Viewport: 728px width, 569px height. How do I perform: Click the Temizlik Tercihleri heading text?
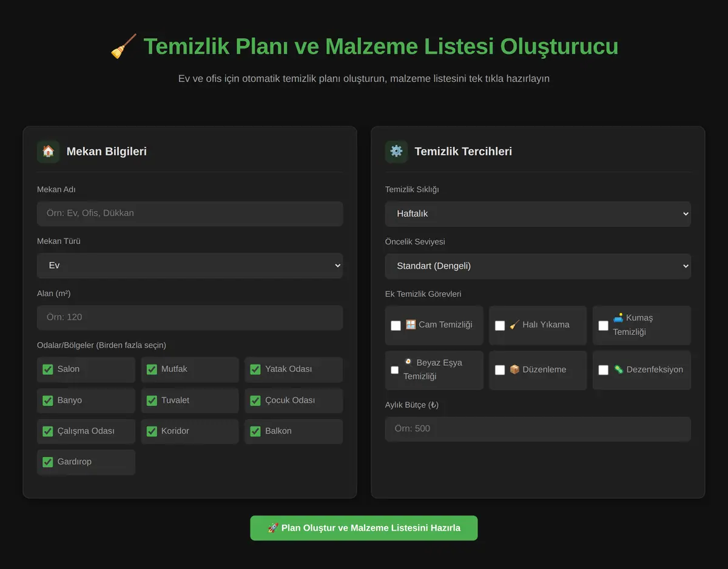(463, 152)
